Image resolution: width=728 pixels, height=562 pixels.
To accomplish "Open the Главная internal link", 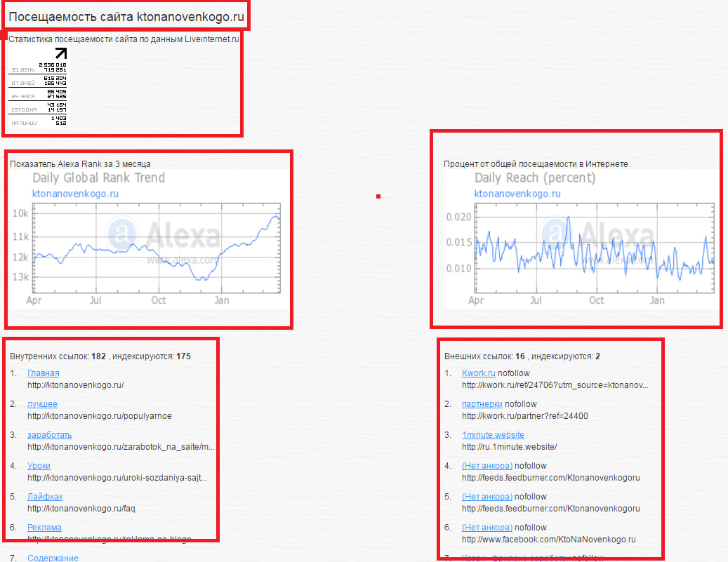I will click(44, 373).
